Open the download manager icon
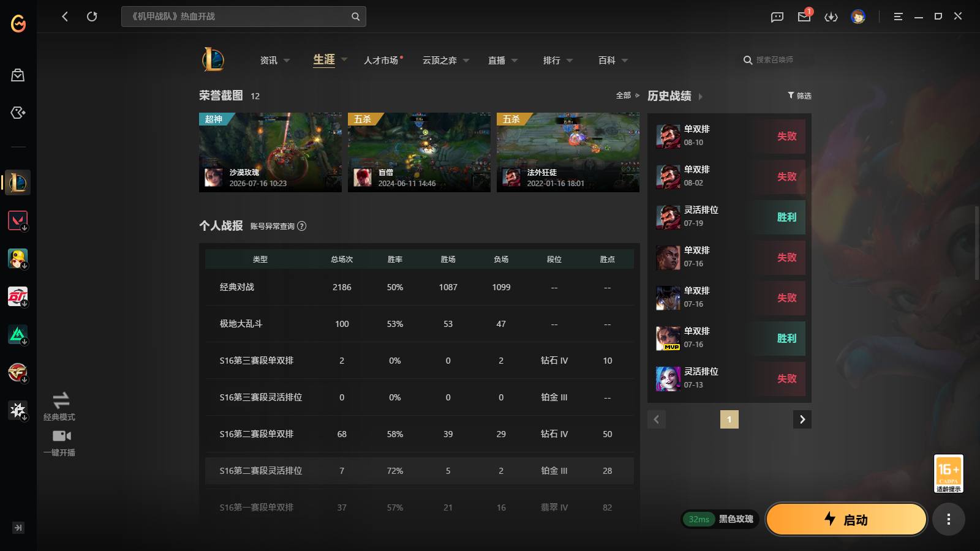Viewport: 980px width, 551px height. click(x=831, y=17)
